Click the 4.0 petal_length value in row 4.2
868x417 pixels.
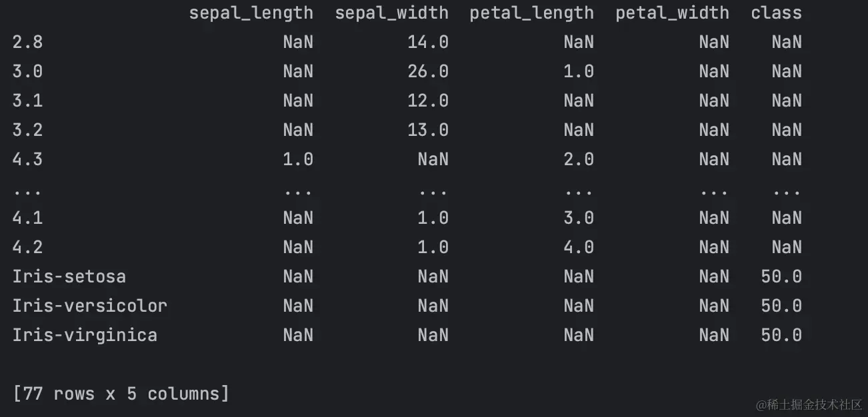[579, 247]
